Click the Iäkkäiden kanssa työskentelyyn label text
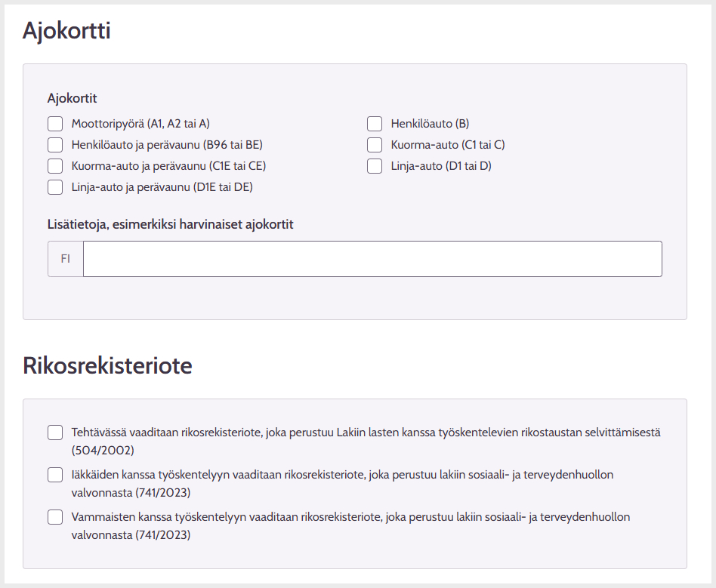The width and height of the screenshot is (716, 588). click(x=342, y=483)
